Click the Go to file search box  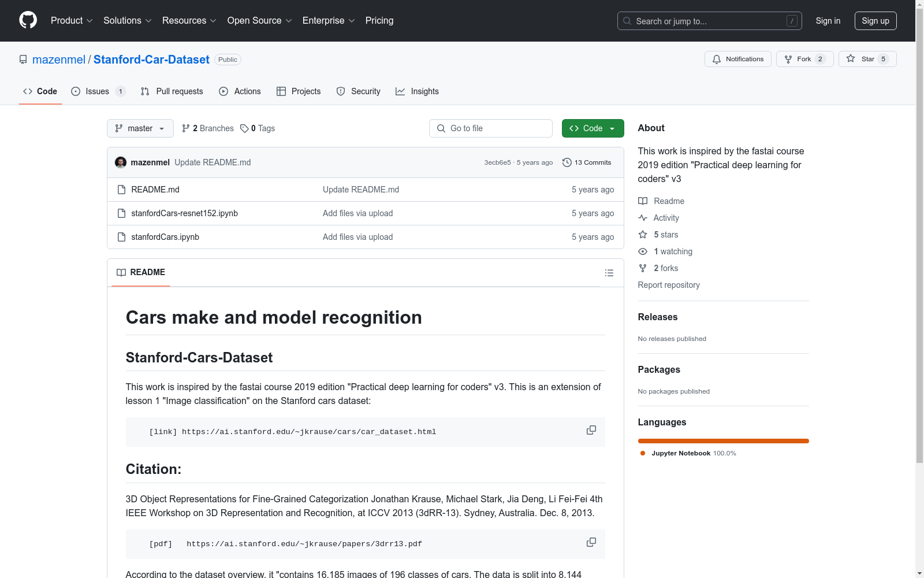point(491,128)
